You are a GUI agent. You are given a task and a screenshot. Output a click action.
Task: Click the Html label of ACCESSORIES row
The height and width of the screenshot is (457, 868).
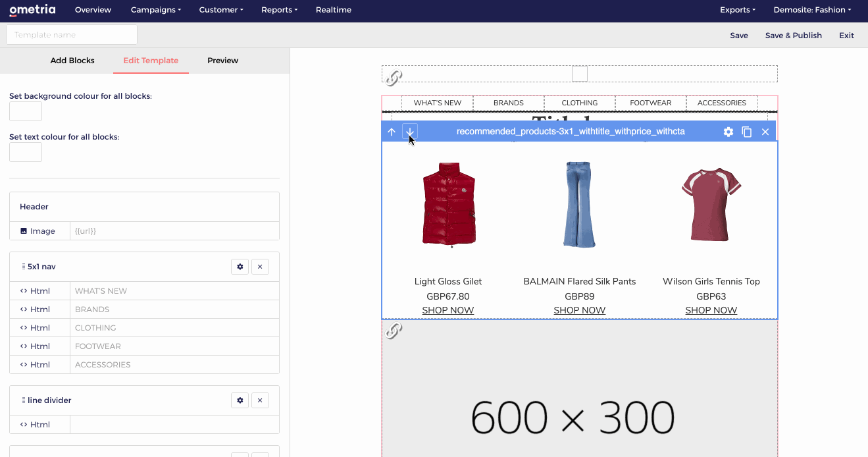[35, 365]
